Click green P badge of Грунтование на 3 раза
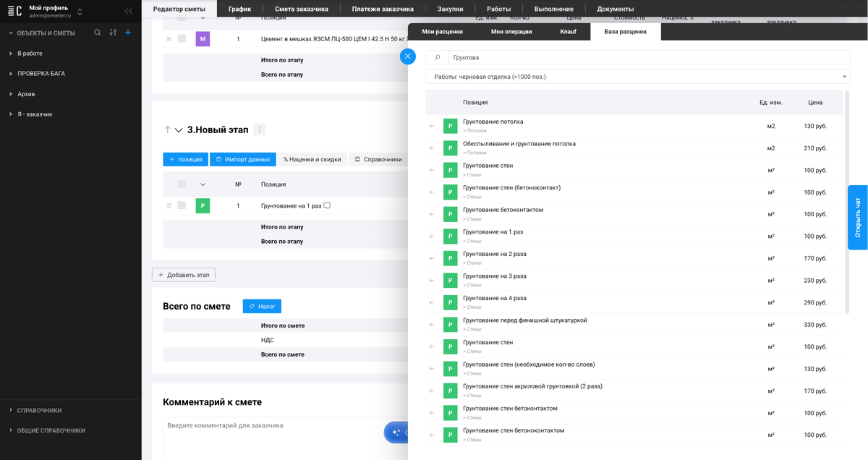Viewport: 868px width, 460px height. (450, 281)
